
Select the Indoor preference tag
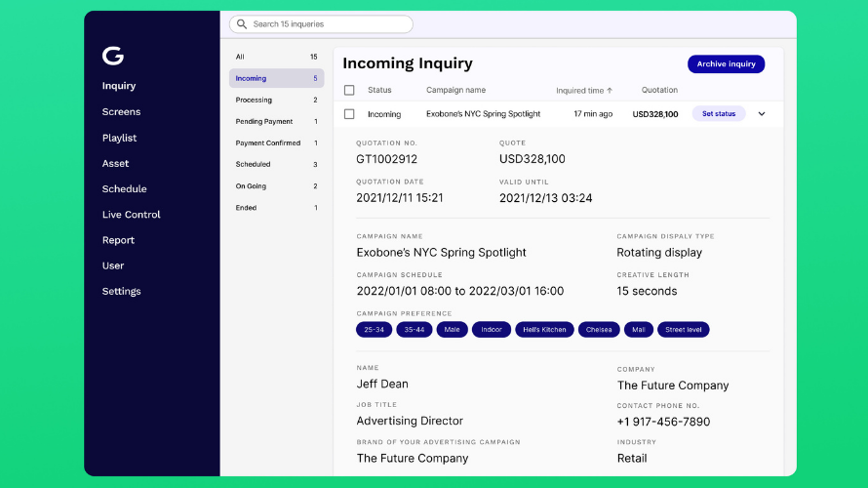click(x=492, y=330)
